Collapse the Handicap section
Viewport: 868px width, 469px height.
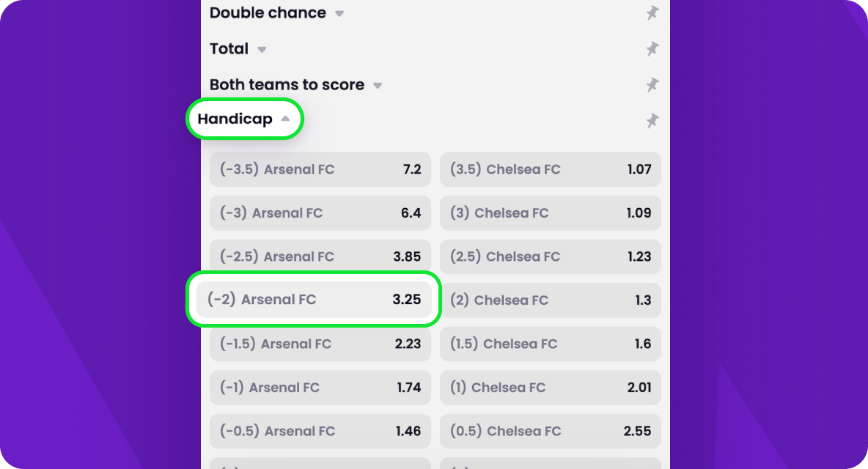coord(285,119)
